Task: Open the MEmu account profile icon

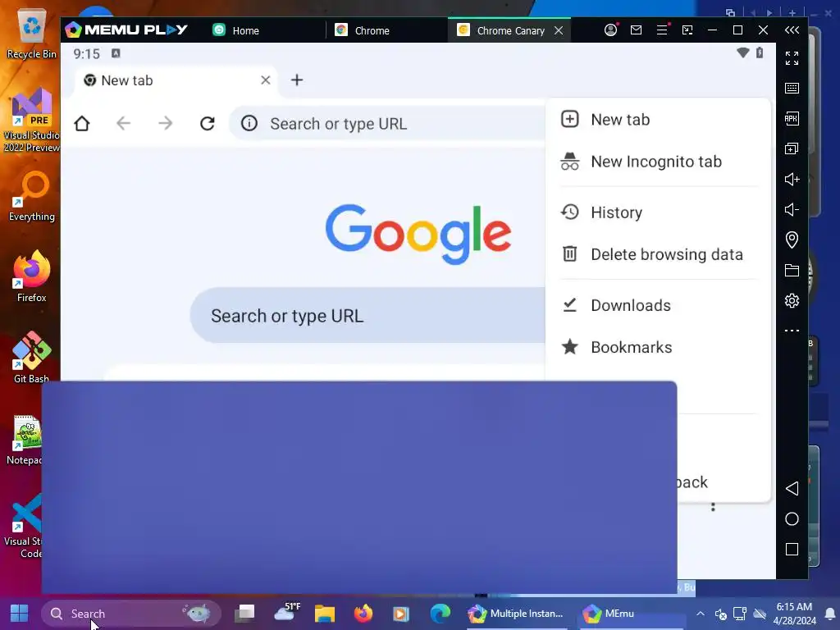Action: pyautogui.click(x=610, y=30)
